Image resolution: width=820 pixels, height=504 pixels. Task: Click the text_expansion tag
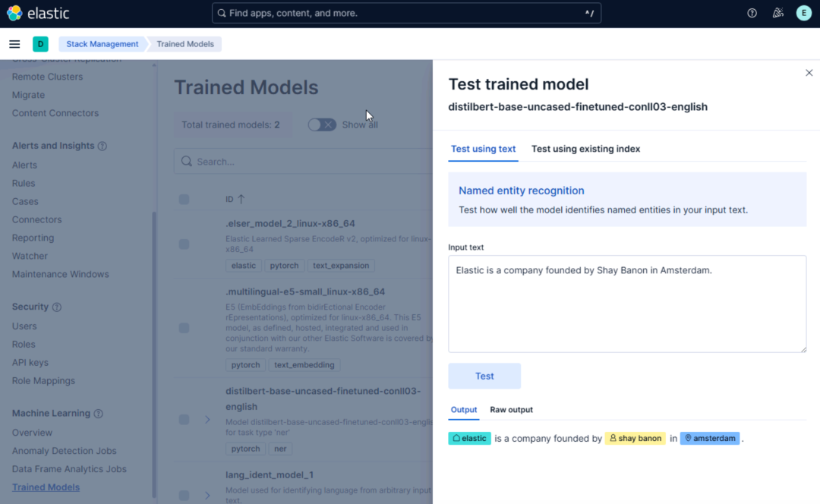(x=341, y=266)
